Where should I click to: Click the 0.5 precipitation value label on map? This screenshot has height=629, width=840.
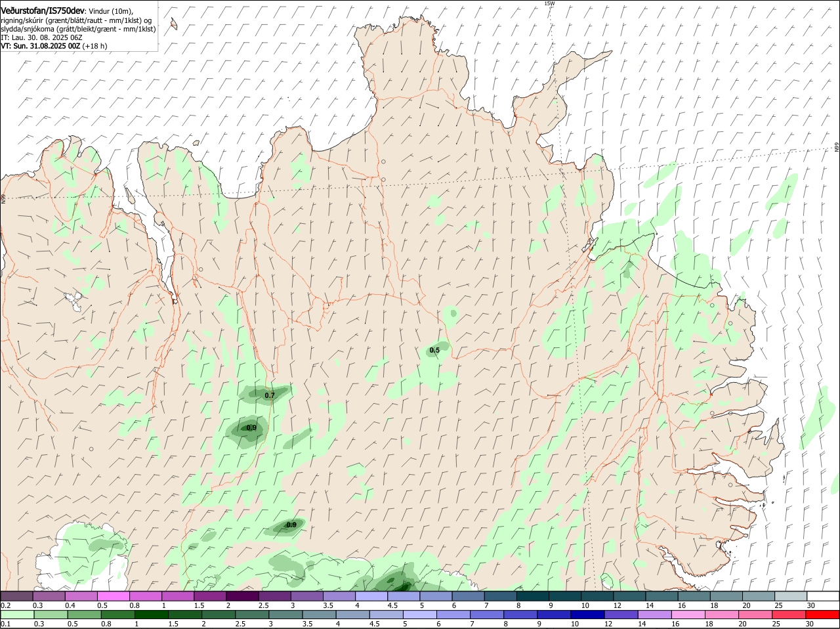click(434, 351)
